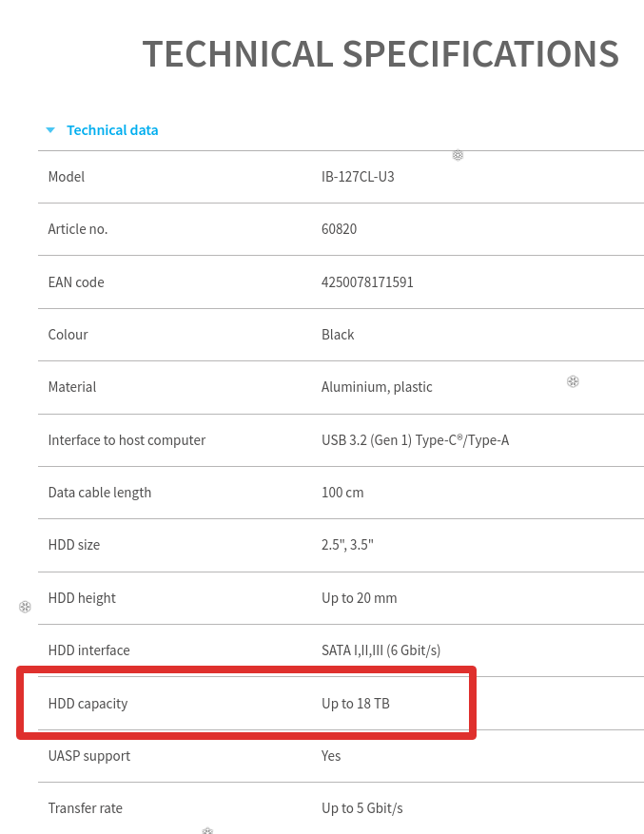Image resolution: width=644 pixels, height=834 pixels.
Task: Click the Colour value Black
Action: 338,335
